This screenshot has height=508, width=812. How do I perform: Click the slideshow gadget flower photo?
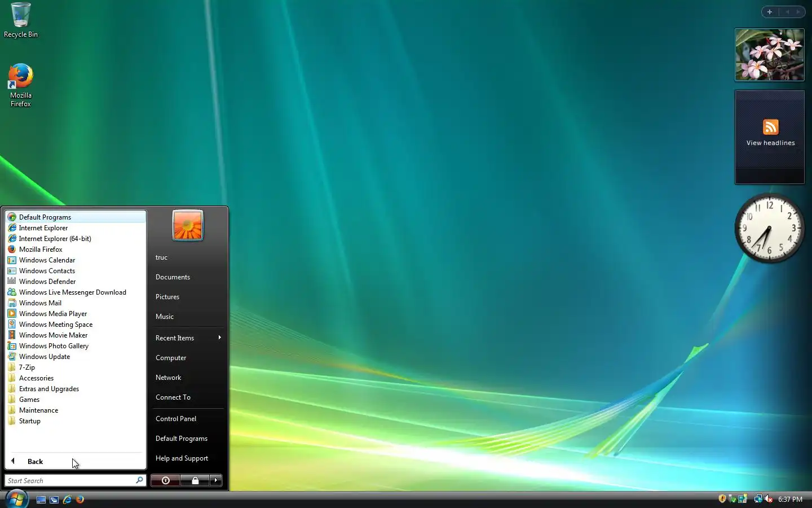770,55
